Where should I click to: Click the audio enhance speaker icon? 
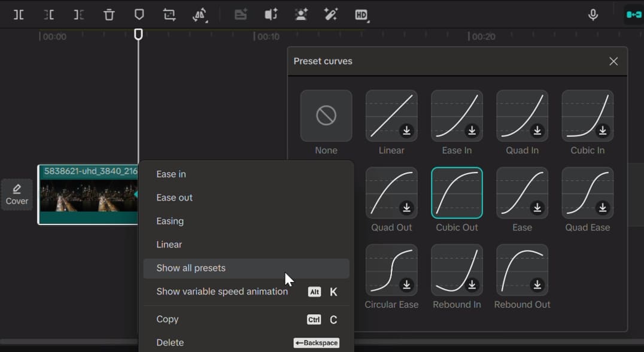coord(271,15)
